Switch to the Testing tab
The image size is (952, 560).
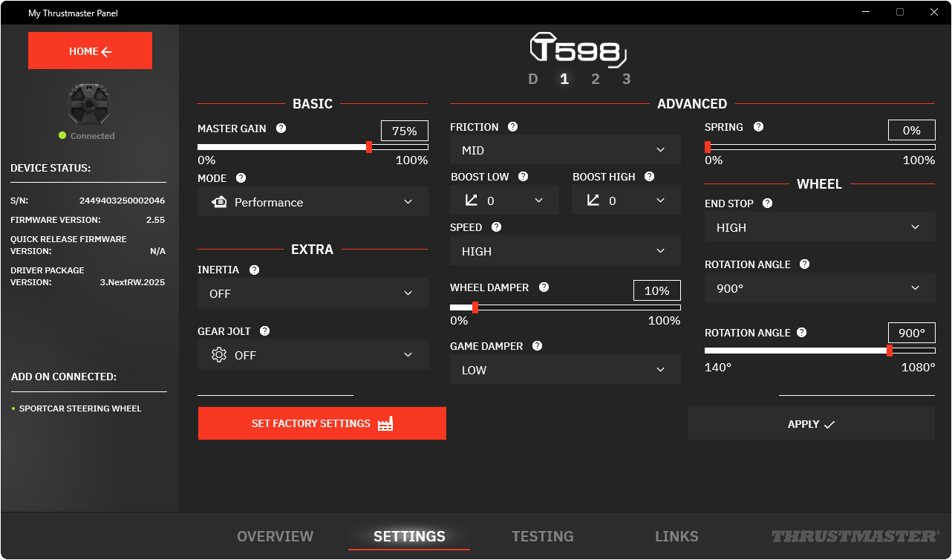pyautogui.click(x=542, y=535)
